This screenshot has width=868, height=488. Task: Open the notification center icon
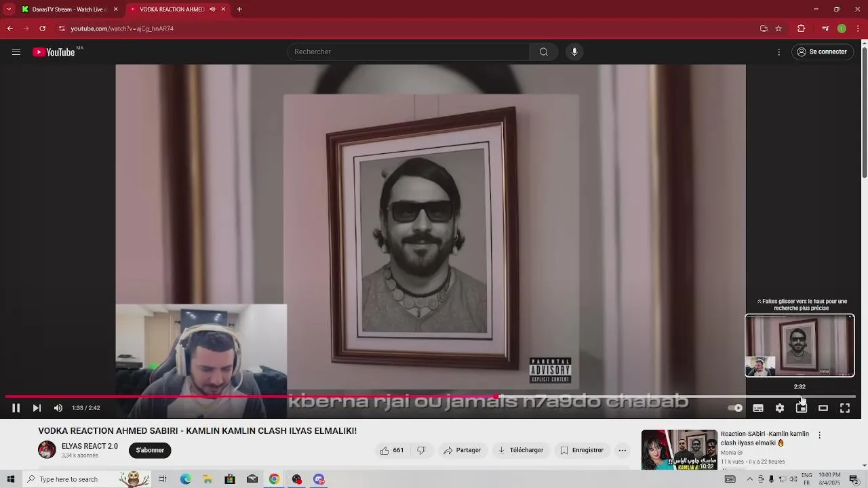click(x=854, y=479)
